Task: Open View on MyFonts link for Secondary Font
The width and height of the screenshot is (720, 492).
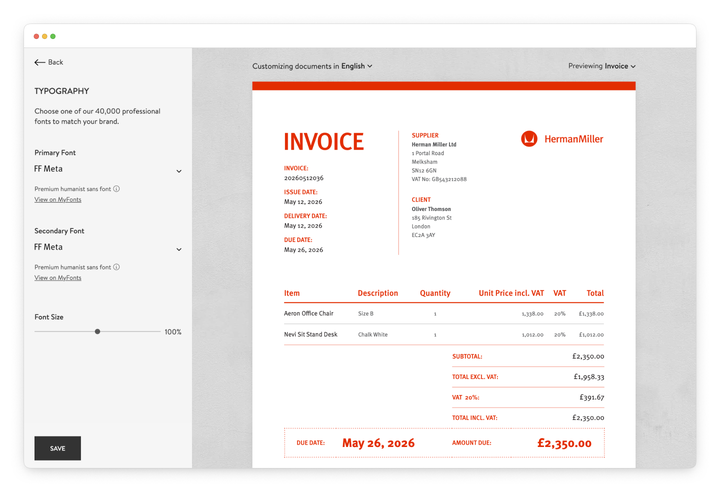Action: 58,277
